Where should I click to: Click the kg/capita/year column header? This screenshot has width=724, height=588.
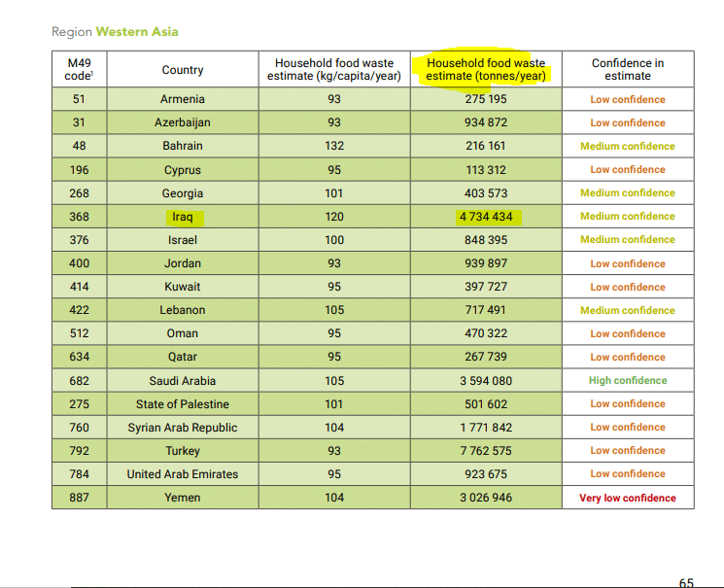[x=334, y=69]
